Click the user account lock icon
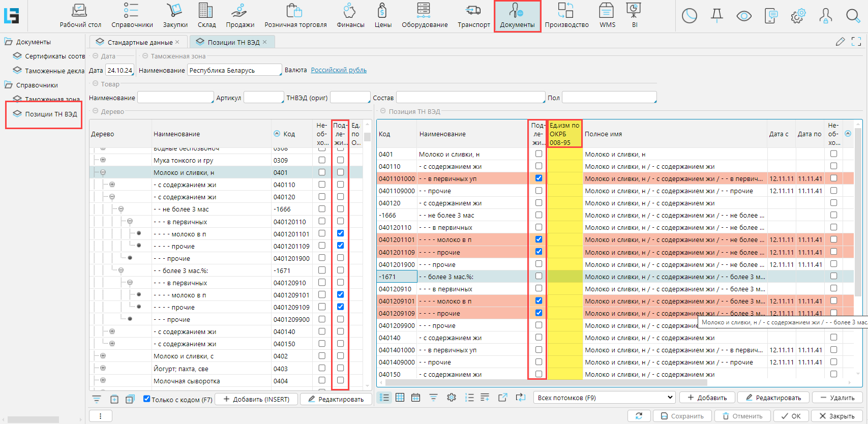The height and width of the screenshot is (424, 868). 825,16
